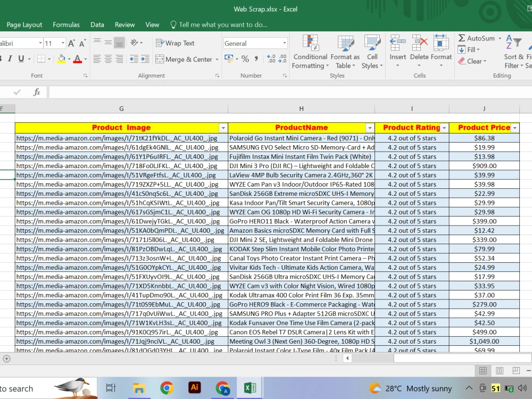
Task: Click in the formula bar
Action: pos(290,92)
